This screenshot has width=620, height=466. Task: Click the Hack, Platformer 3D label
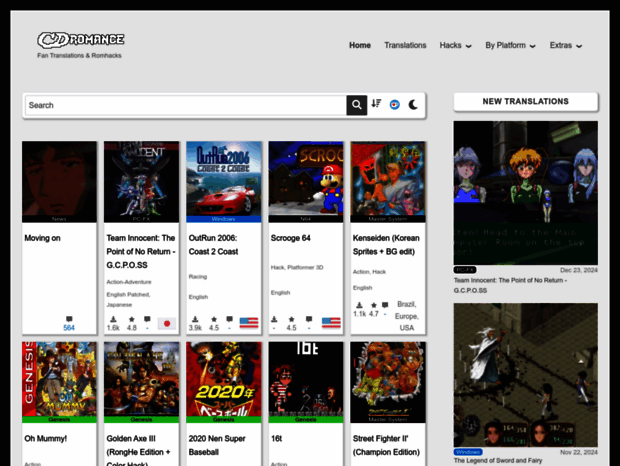click(x=297, y=267)
